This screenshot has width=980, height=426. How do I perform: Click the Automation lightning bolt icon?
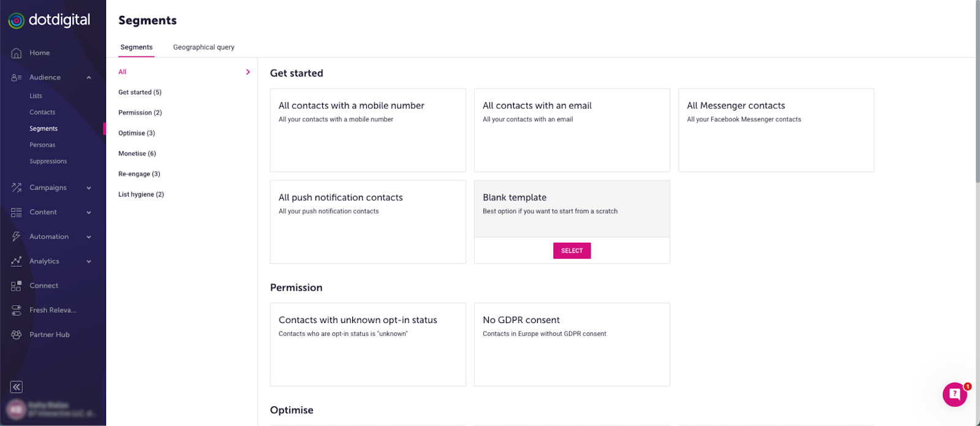(17, 237)
